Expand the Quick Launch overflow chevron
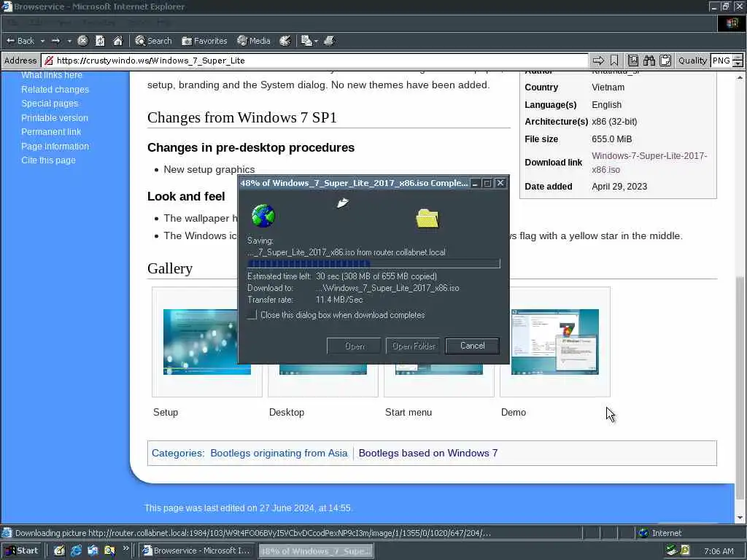The width and height of the screenshot is (747, 560). pyautogui.click(x=125, y=548)
